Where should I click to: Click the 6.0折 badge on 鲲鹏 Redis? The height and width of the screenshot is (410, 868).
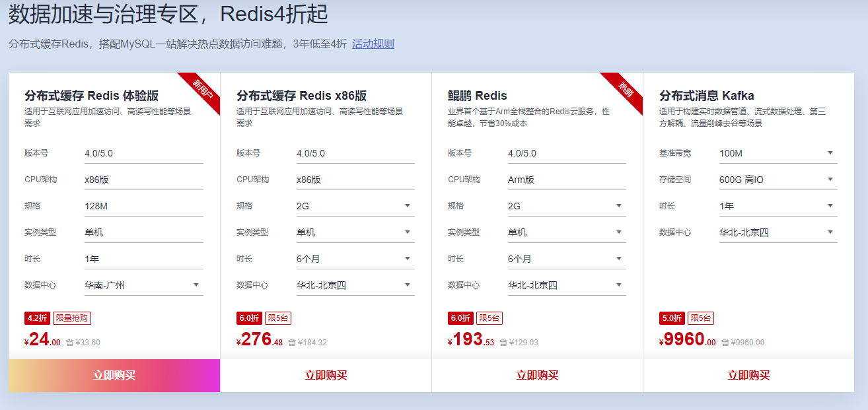point(460,318)
